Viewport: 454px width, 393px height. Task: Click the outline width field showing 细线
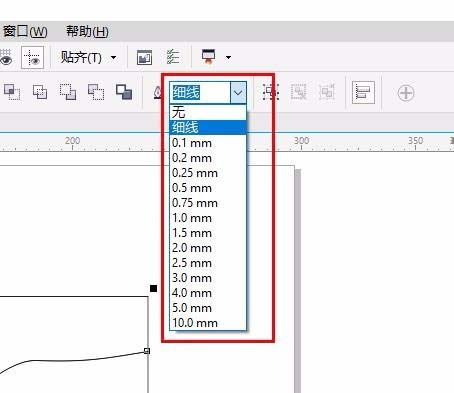[199, 92]
